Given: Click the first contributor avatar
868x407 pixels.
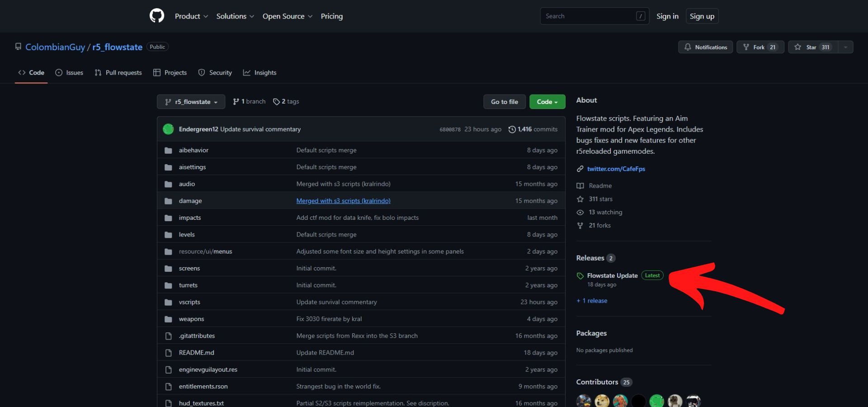Looking at the screenshot, I should pyautogui.click(x=583, y=401).
